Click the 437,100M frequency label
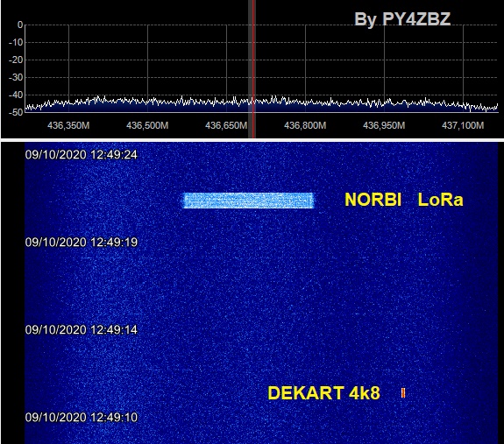 point(463,125)
